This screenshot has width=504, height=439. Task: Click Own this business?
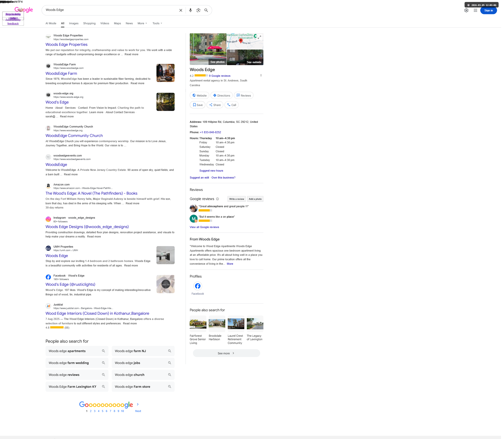click(x=223, y=178)
